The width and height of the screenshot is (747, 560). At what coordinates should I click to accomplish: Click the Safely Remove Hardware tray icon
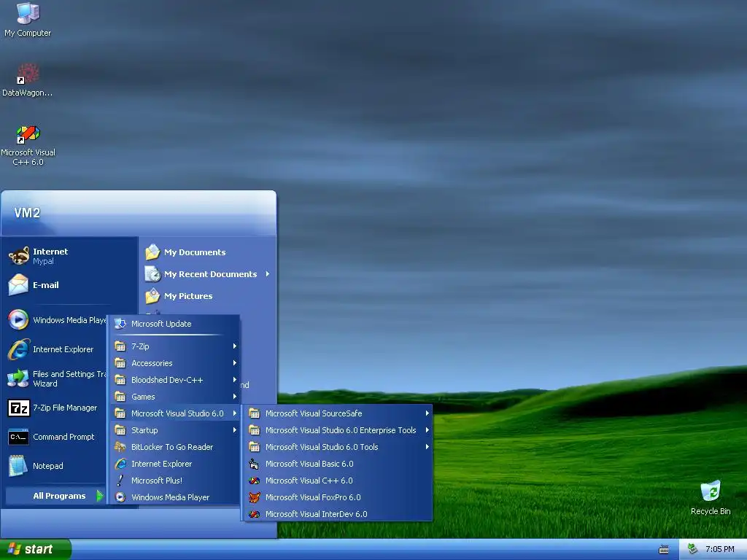tap(693, 549)
